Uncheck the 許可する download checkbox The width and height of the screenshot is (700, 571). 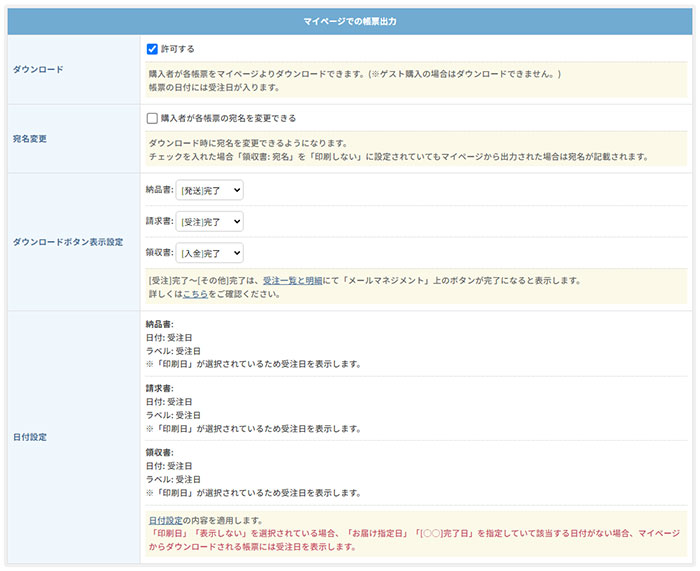[152, 49]
